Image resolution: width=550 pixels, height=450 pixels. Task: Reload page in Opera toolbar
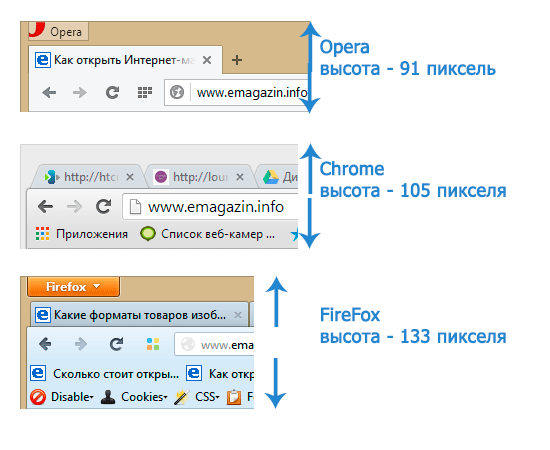tap(113, 93)
